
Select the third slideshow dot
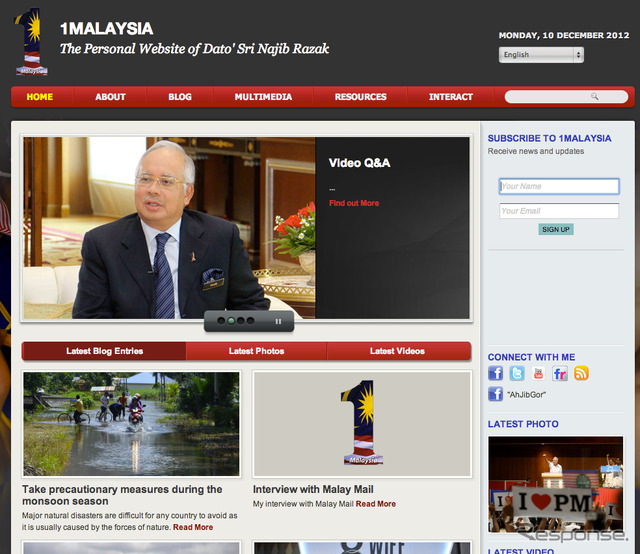240,321
